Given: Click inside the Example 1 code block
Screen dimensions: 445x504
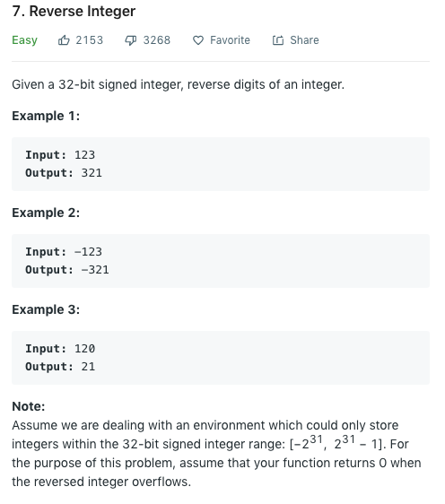Looking at the screenshot, I should pyautogui.click(x=221, y=164).
